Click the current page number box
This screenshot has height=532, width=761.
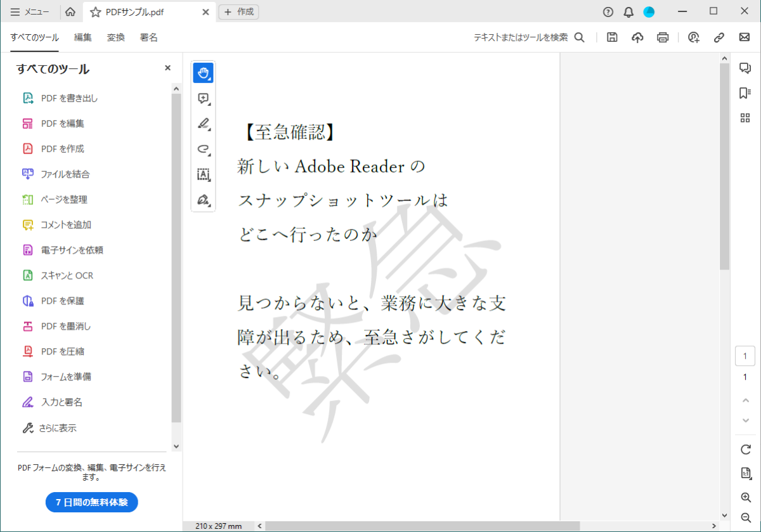pyautogui.click(x=745, y=356)
